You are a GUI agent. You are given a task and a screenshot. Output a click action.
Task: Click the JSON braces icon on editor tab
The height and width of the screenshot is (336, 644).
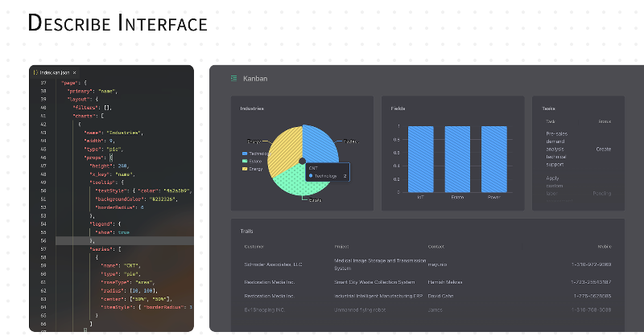pos(35,72)
